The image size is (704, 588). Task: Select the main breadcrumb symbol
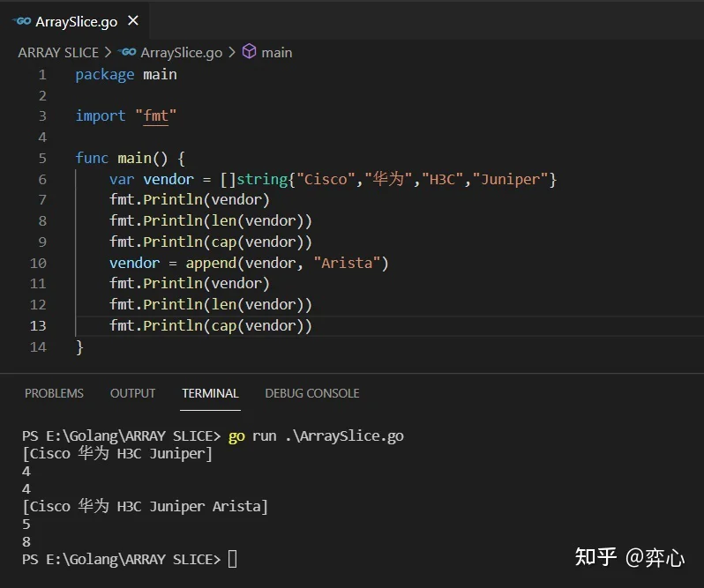(x=277, y=53)
